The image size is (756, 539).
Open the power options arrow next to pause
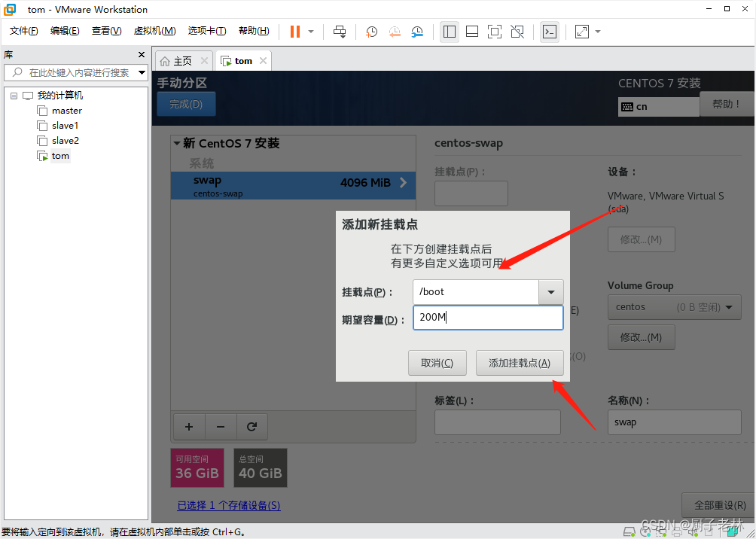pyautogui.click(x=311, y=32)
